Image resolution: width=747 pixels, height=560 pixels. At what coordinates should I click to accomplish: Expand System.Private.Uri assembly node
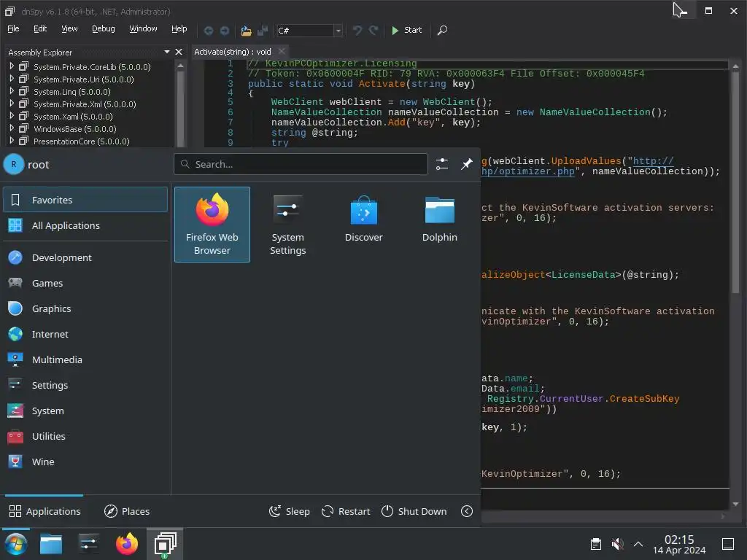pos(12,79)
